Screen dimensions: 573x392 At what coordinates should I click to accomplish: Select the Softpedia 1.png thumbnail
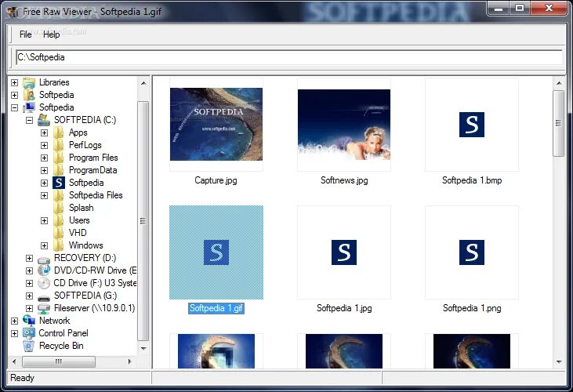(x=472, y=252)
